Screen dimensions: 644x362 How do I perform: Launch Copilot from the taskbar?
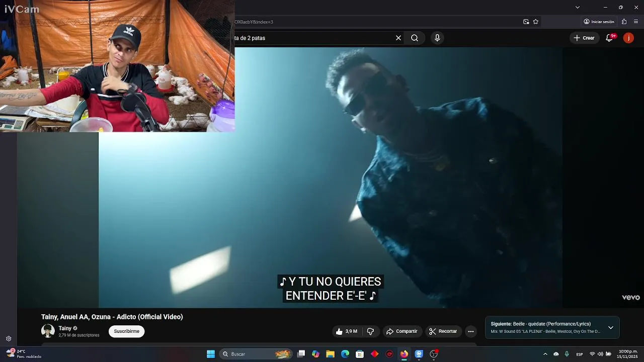point(315,354)
